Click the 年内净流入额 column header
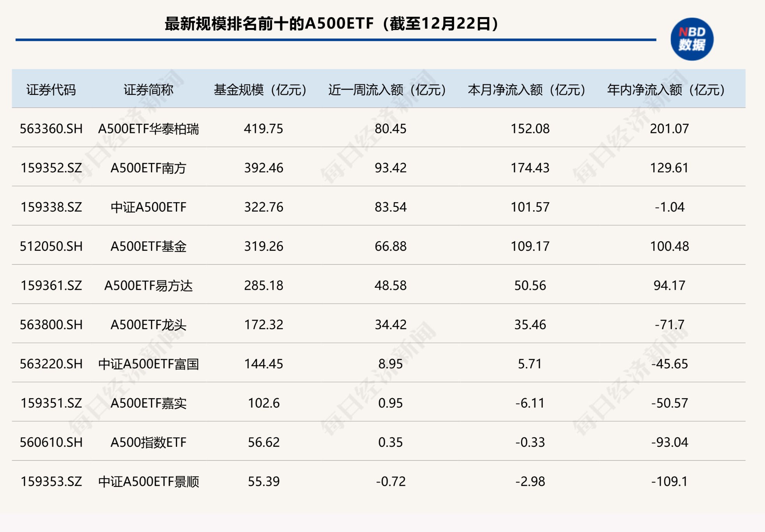The width and height of the screenshot is (765, 532). pyautogui.click(x=666, y=90)
